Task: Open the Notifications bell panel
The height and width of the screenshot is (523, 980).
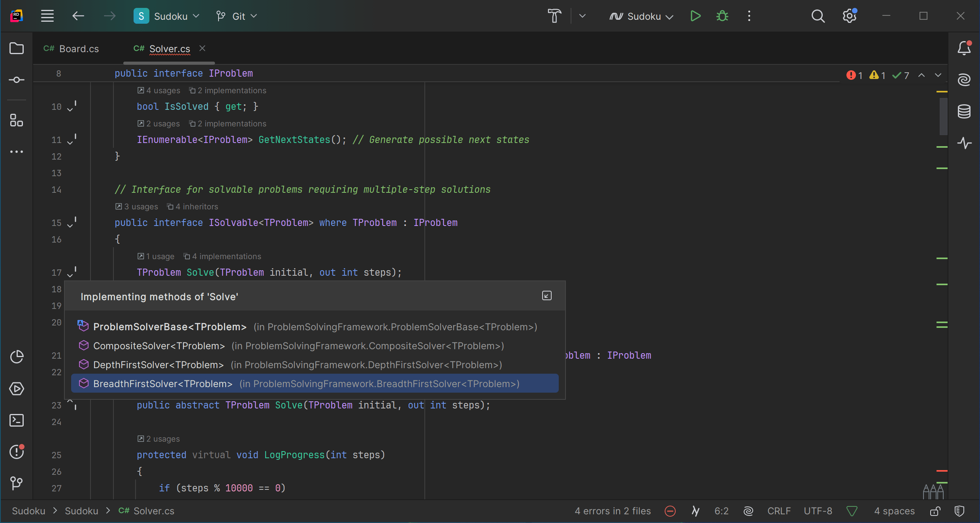Action: coord(964,48)
